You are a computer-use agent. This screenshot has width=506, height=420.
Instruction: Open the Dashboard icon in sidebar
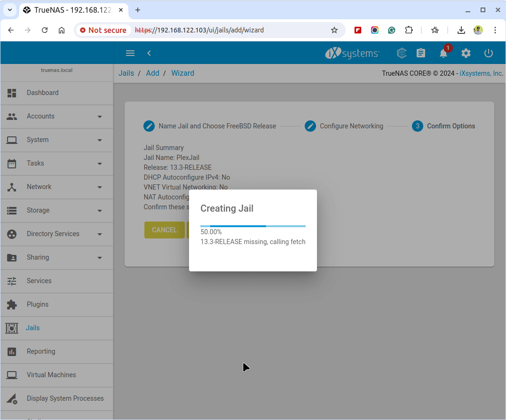(12, 93)
